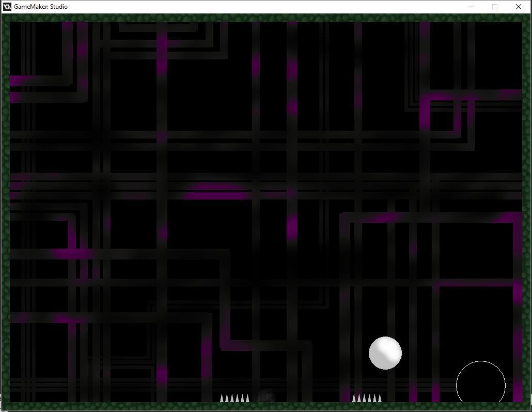
Task: Click the green stone border on left side
Action: pyautogui.click(x=6, y=207)
